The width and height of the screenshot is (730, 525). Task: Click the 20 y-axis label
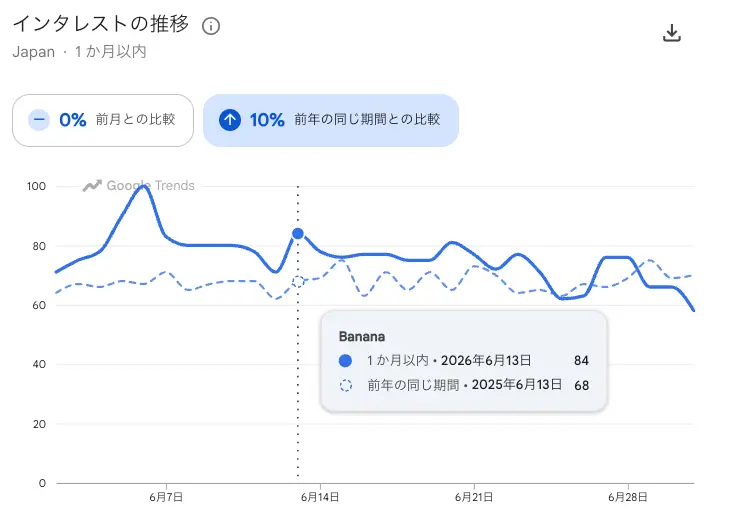pos(39,424)
